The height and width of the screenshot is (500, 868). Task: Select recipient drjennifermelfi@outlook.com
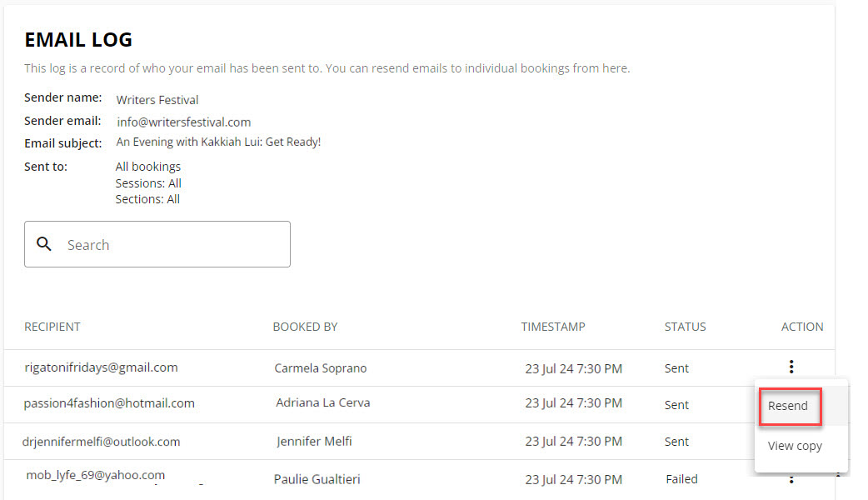pyautogui.click(x=102, y=442)
